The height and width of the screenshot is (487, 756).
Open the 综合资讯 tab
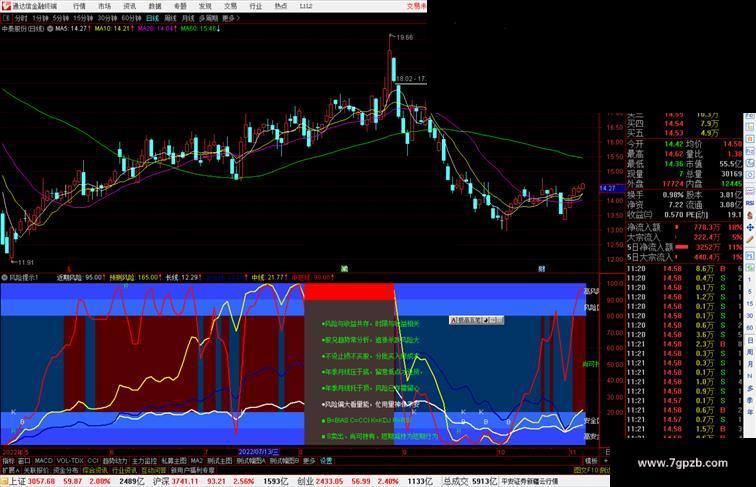tap(95, 470)
